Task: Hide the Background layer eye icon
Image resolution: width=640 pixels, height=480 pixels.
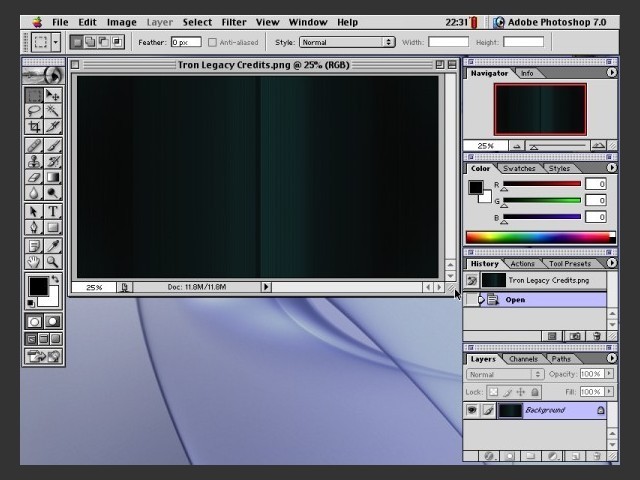Action: pos(471,410)
